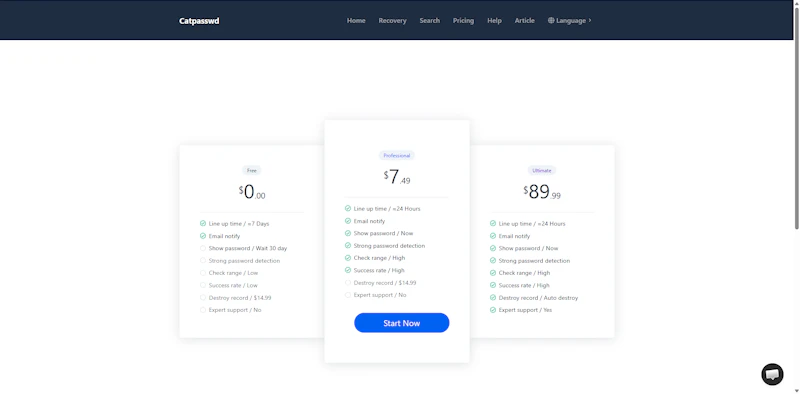The width and height of the screenshot is (800, 394).
Task: Click Ultimate 'Email notify' text
Action: tap(514, 236)
